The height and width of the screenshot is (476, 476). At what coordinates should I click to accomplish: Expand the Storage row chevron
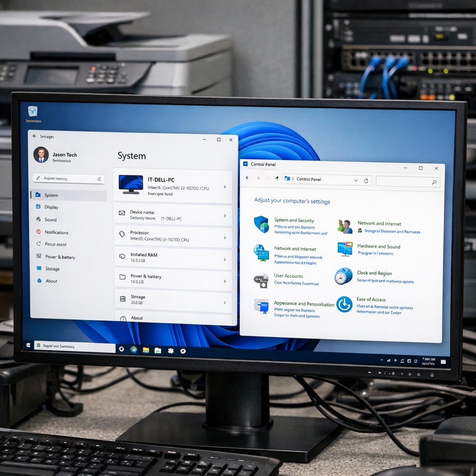pos(225,303)
